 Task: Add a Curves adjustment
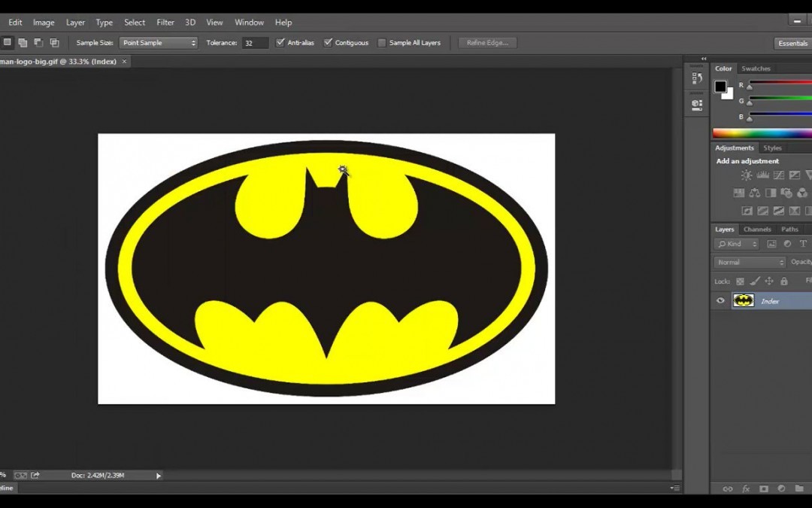click(778, 175)
